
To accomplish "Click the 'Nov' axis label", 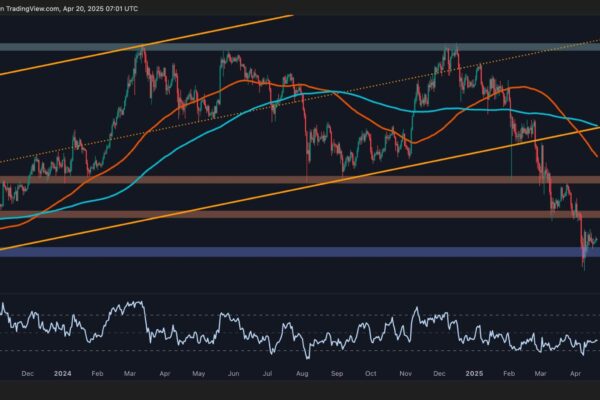I will pyautogui.click(x=406, y=374).
